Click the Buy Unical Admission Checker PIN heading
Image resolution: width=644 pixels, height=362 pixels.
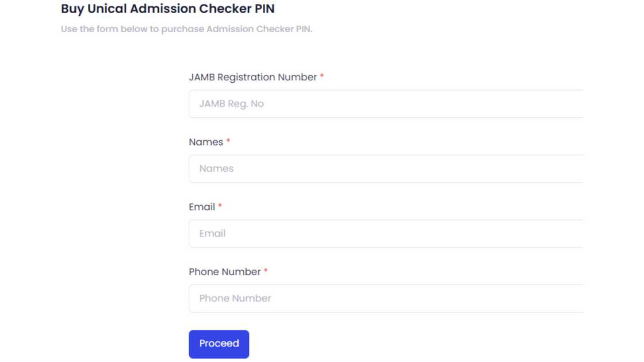pyautogui.click(x=168, y=9)
